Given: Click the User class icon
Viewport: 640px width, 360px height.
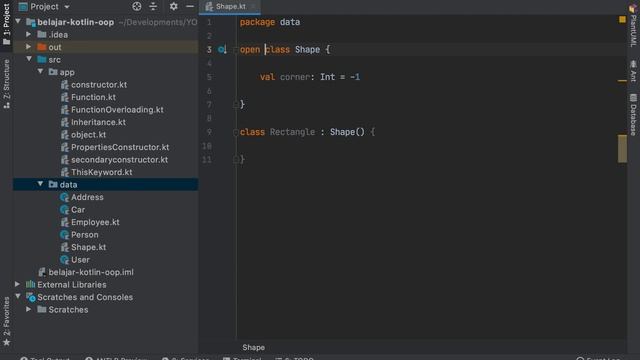Looking at the screenshot, I should [64, 260].
